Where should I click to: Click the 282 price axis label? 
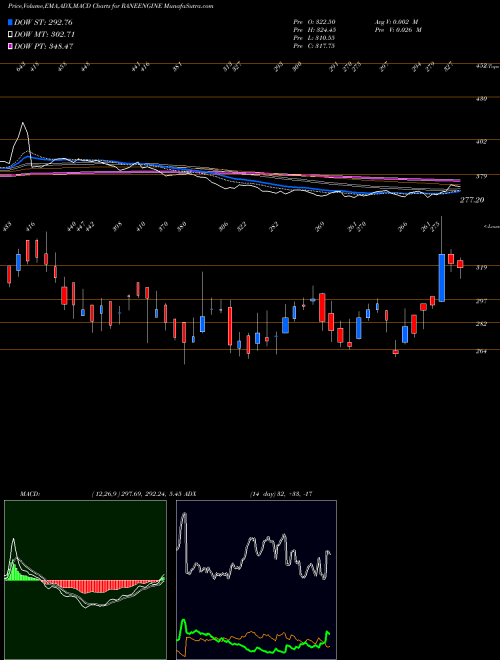(482, 324)
